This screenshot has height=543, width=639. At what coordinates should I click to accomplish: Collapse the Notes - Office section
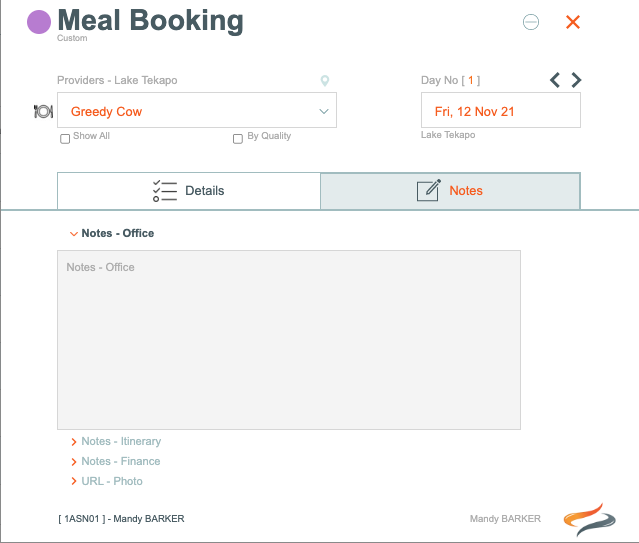112,233
